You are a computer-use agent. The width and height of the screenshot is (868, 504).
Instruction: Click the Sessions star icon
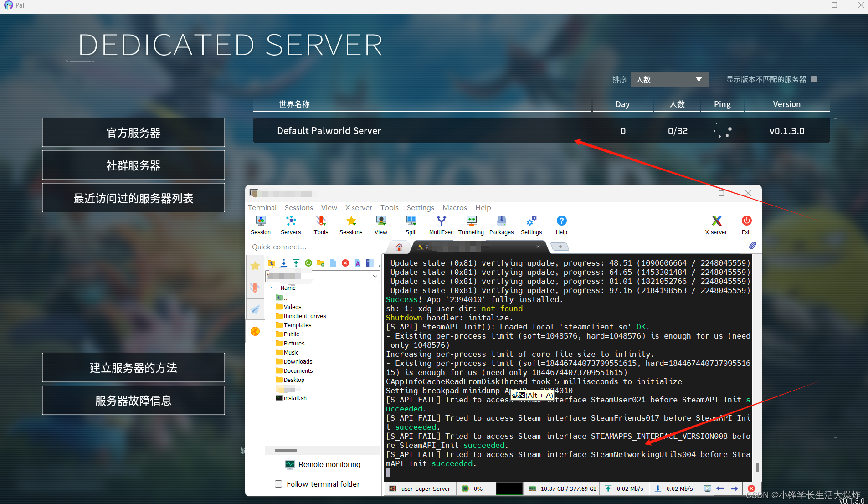pyautogui.click(x=351, y=225)
